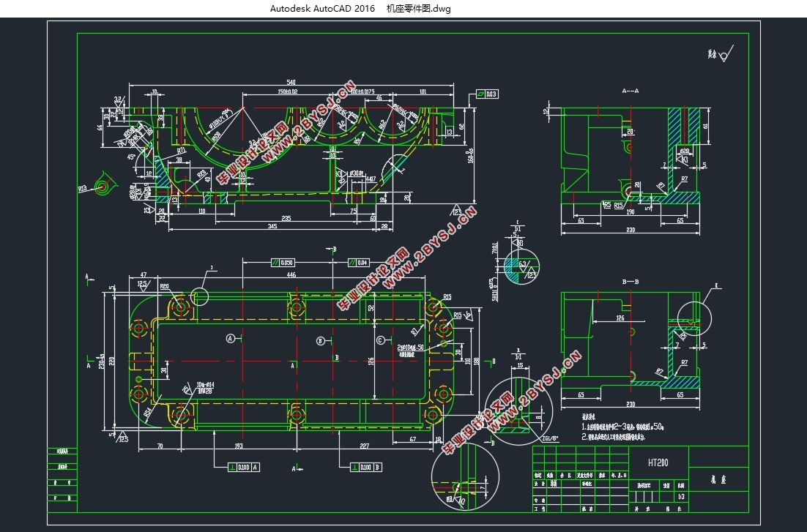Select the 230 width dimension under section A—A

click(631, 230)
